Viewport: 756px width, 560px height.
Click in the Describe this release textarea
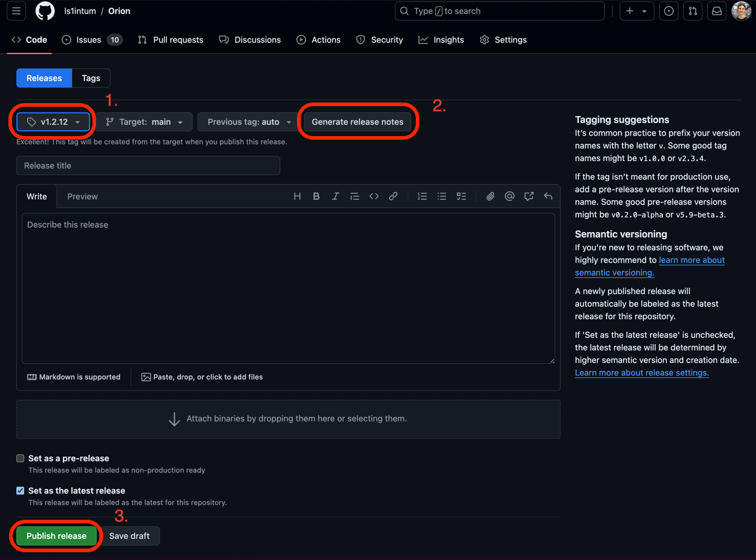(x=289, y=288)
